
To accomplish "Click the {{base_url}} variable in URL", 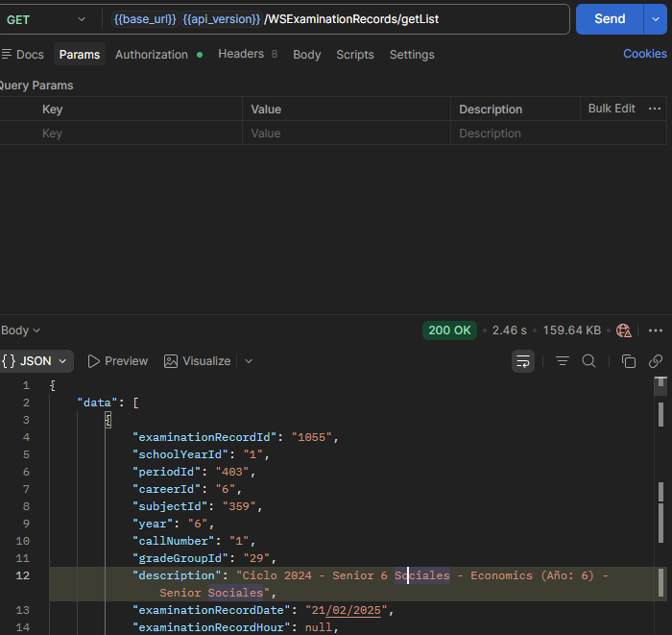I will [145, 19].
